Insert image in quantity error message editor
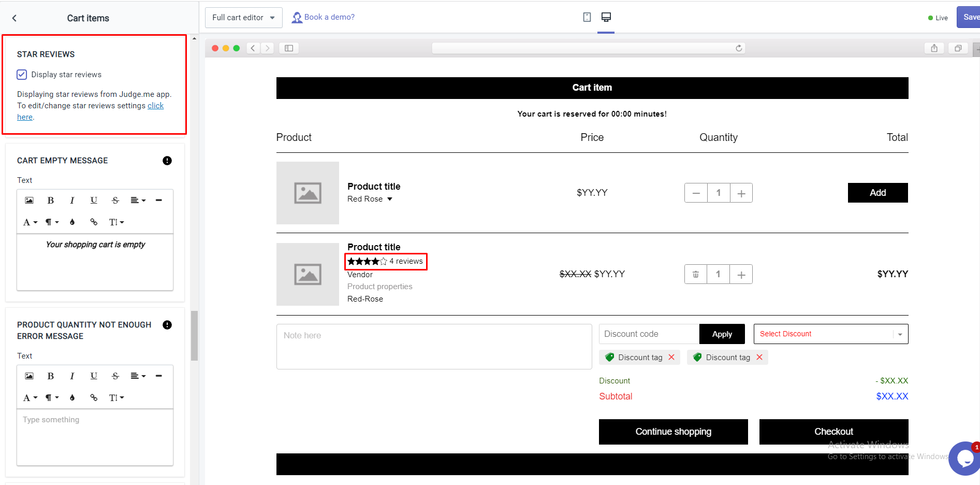The height and width of the screenshot is (485, 980). [30, 376]
